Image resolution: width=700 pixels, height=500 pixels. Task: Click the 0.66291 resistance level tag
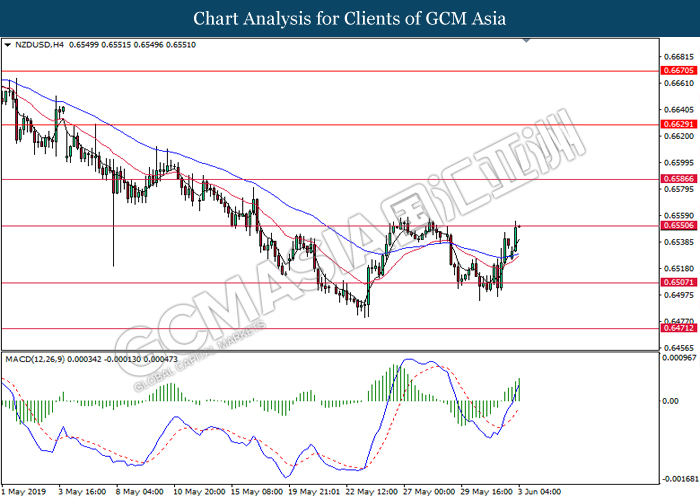pyautogui.click(x=677, y=125)
